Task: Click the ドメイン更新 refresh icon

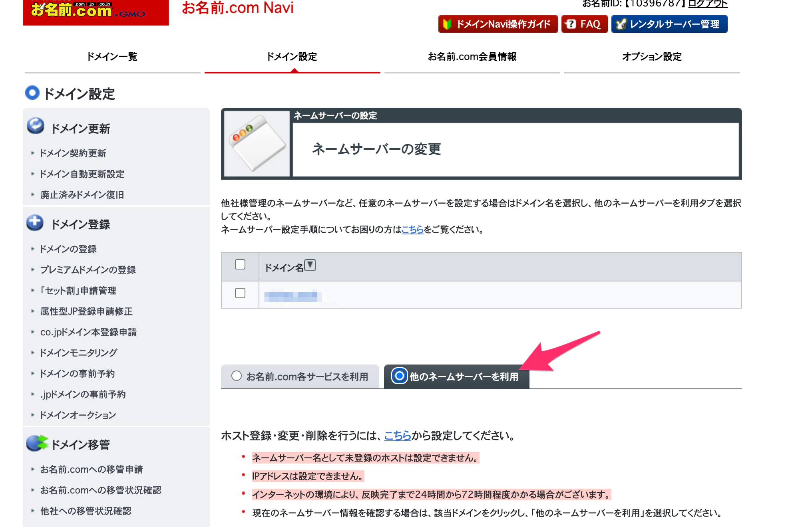Action: [36, 126]
